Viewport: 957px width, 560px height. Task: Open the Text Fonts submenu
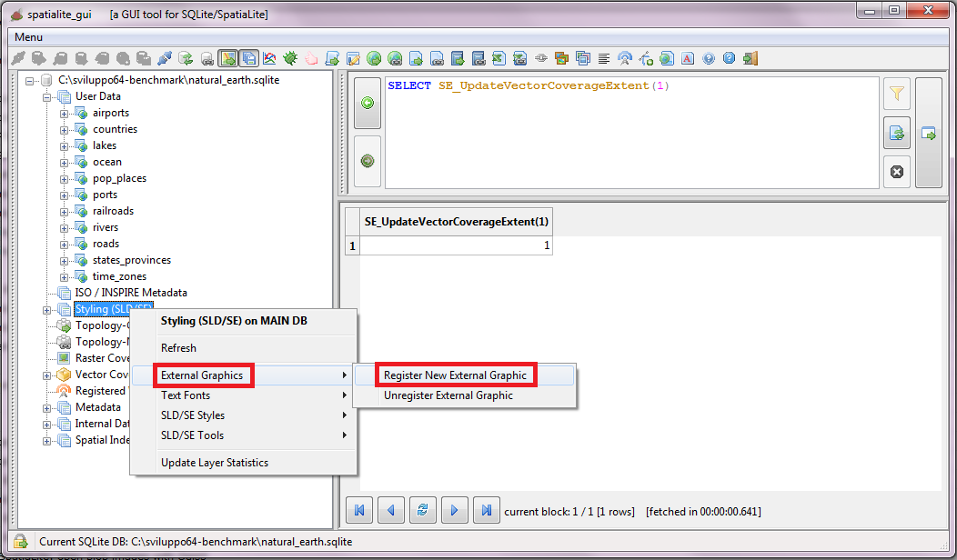click(x=244, y=395)
